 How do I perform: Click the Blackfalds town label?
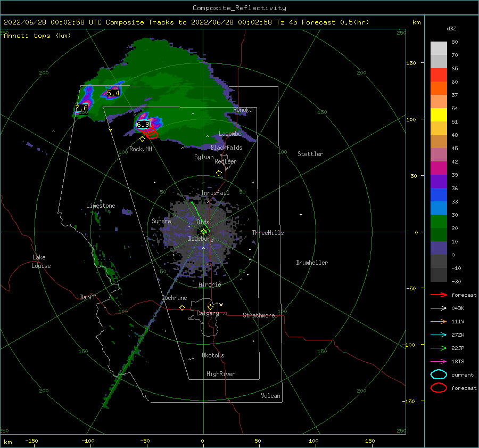pos(226,148)
